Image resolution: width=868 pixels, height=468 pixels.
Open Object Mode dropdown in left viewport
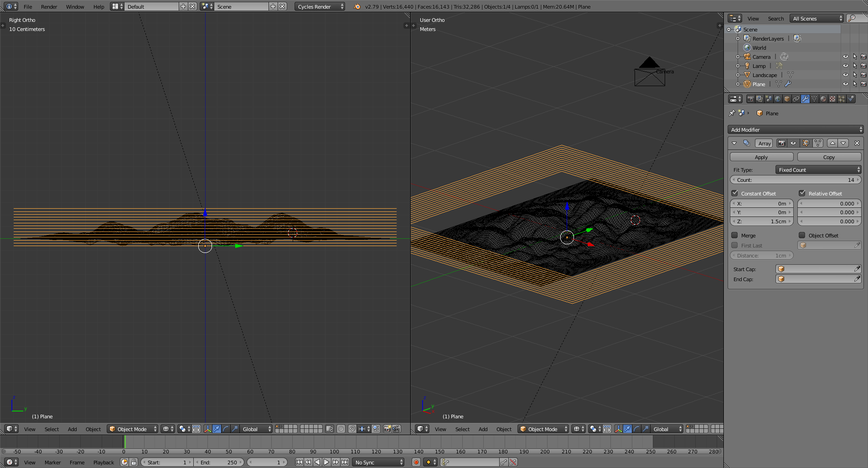(x=133, y=429)
